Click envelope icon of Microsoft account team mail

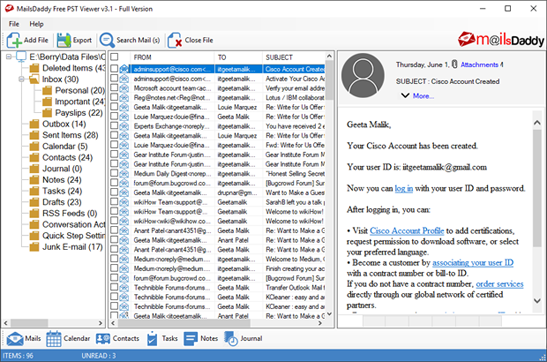pos(124,88)
